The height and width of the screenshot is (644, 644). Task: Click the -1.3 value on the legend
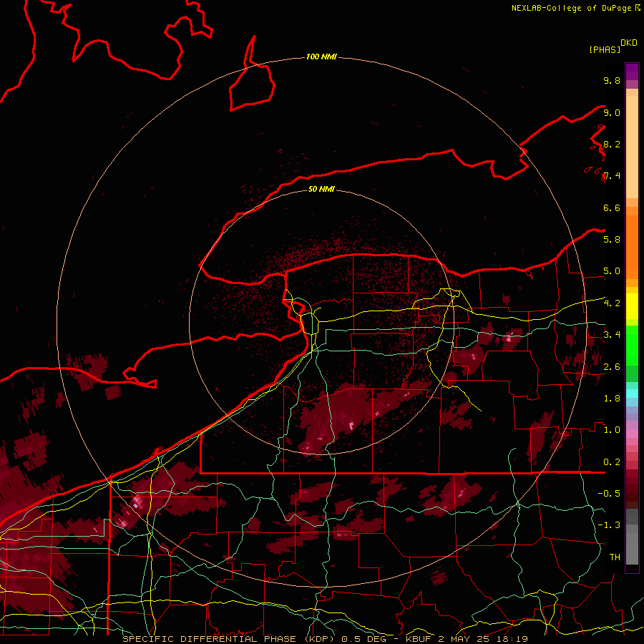click(609, 525)
